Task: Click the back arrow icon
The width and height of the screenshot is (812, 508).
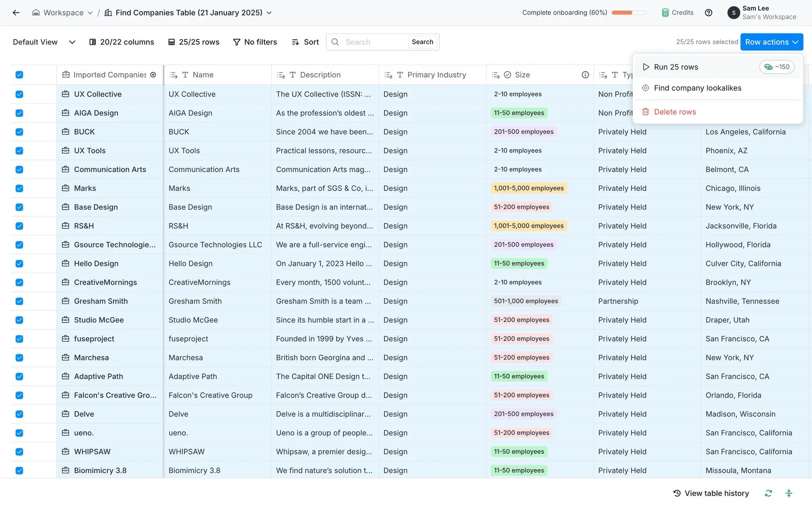Action: [16, 13]
